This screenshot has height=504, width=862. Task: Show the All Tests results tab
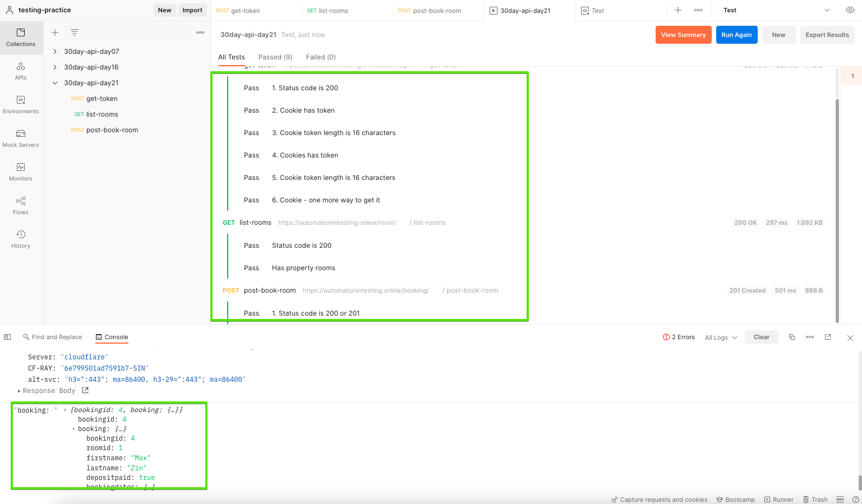[x=232, y=57]
